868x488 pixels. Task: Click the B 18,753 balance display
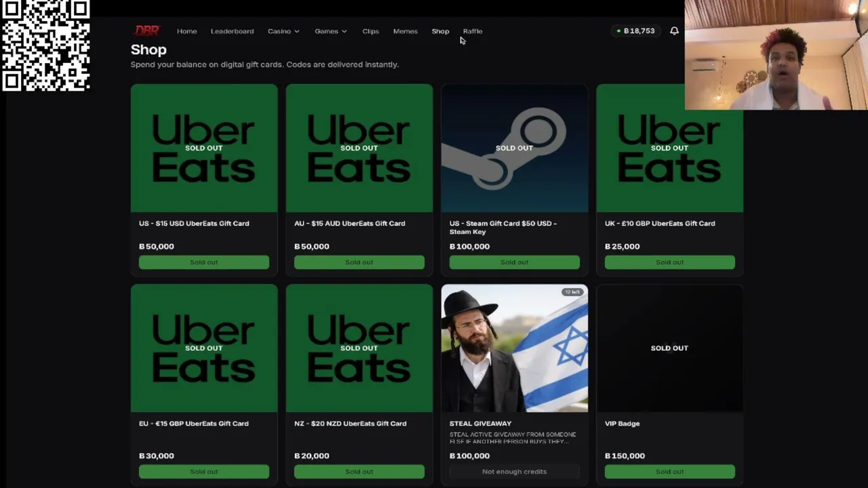coord(635,30)
